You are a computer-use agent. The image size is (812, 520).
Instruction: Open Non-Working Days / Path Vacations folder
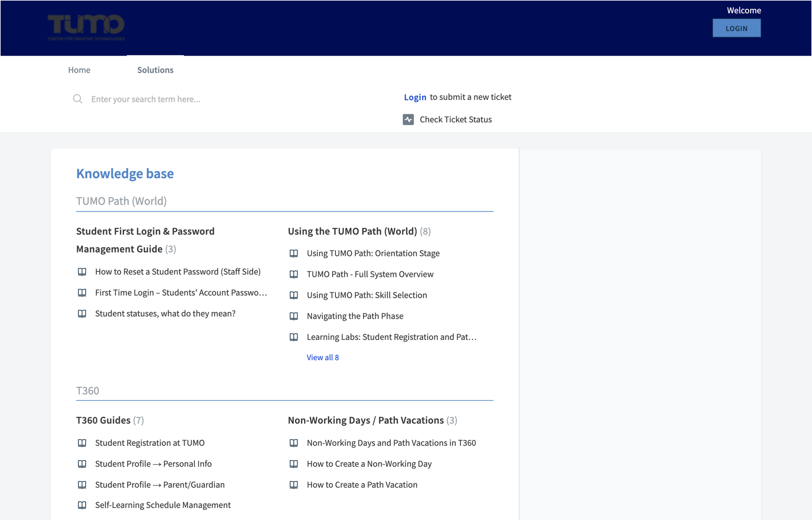(366, 420)
